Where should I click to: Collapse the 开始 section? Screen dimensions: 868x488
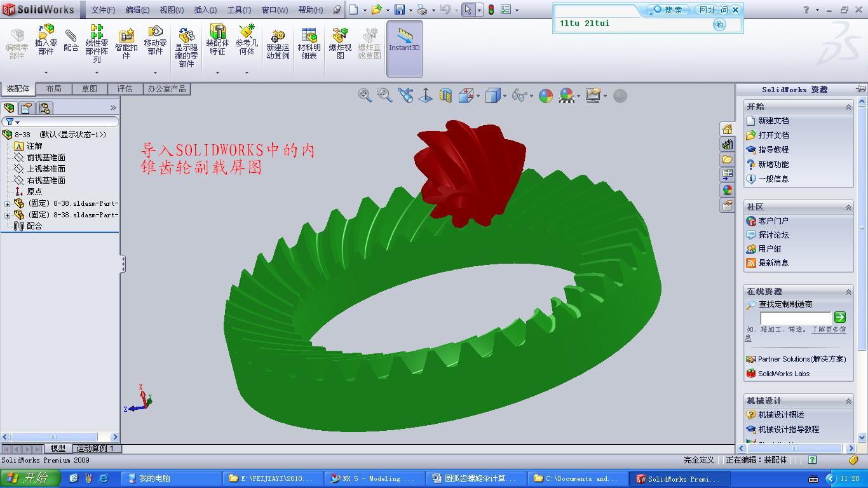[848, 107]
